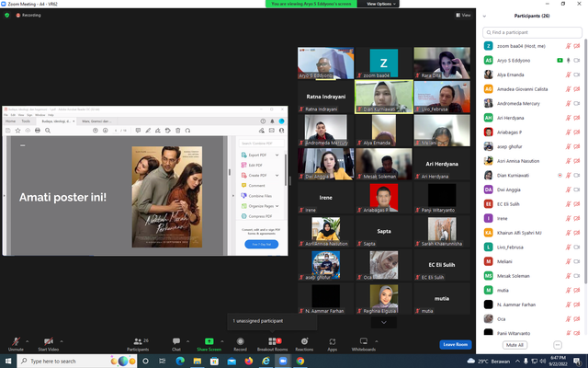Click the View button at top right
This screenshot has width=588, height=368.
pyautogui.click(x=463, y=15)
